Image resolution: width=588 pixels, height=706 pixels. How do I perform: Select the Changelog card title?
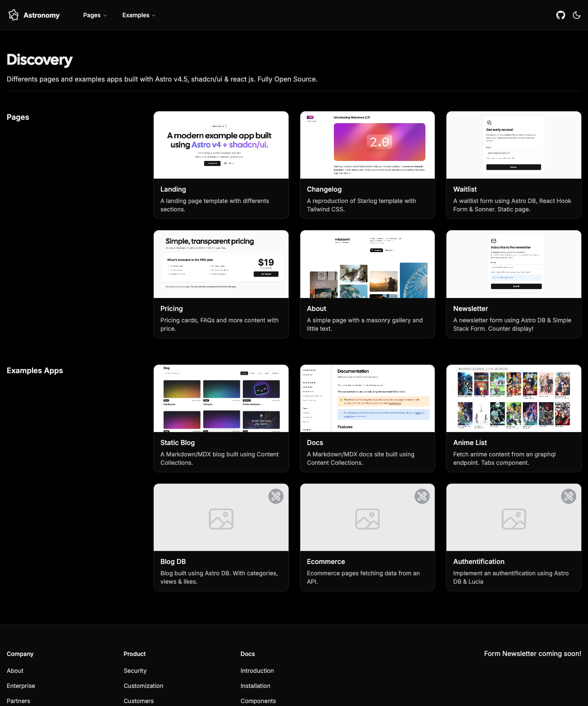[x=324, y=190]
